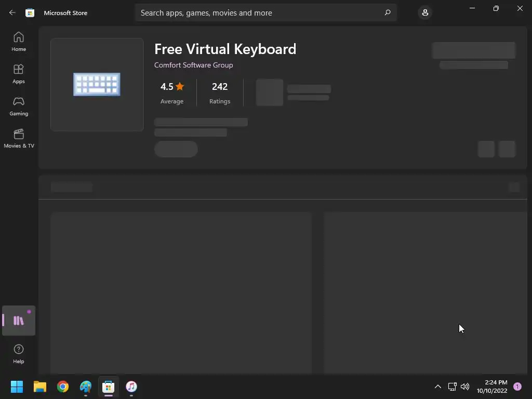Close the Microsoft Store window

[x=520, y=8]
